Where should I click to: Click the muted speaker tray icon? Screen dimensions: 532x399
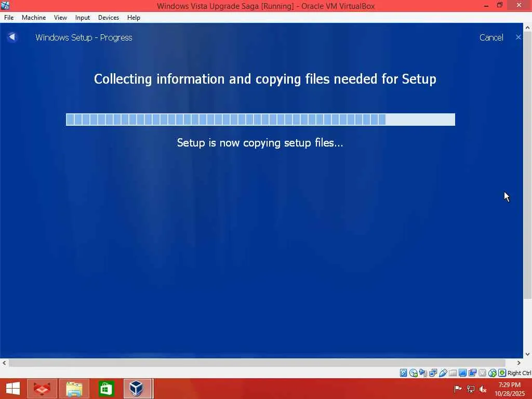coord(483,389)
